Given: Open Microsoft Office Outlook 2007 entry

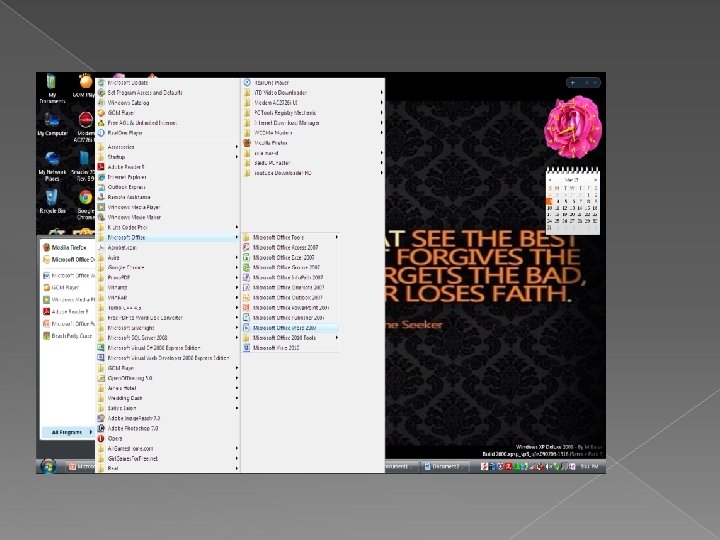Looking at the screenshot, I should [290, 298].
